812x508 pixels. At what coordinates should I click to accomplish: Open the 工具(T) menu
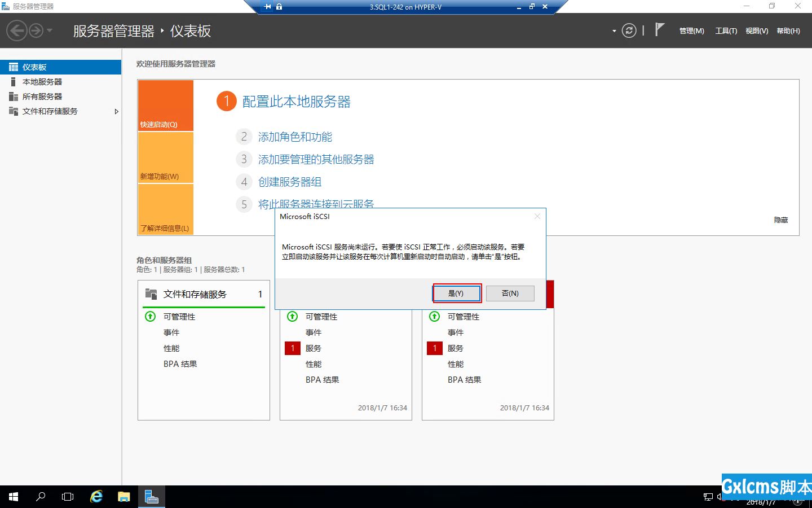[x=726, y=31]
